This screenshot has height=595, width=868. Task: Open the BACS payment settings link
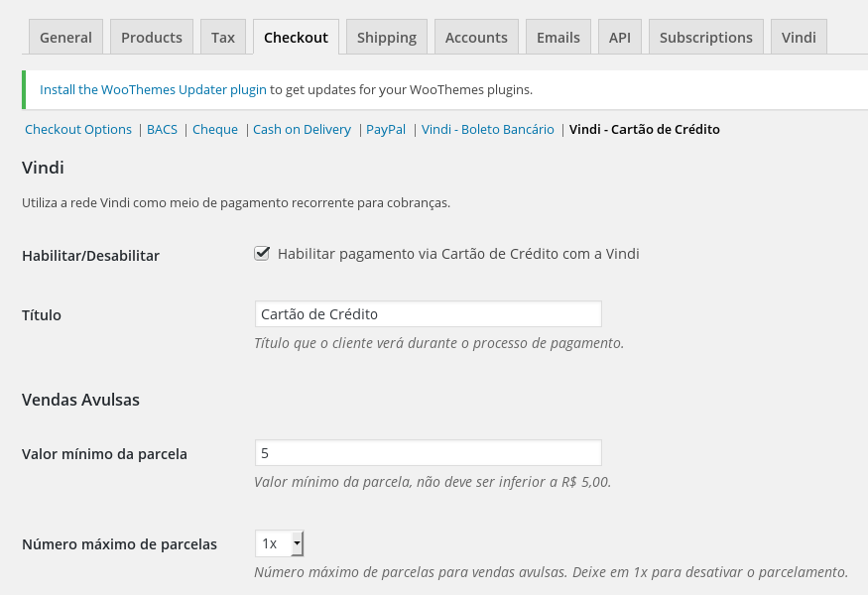[163, 130]
